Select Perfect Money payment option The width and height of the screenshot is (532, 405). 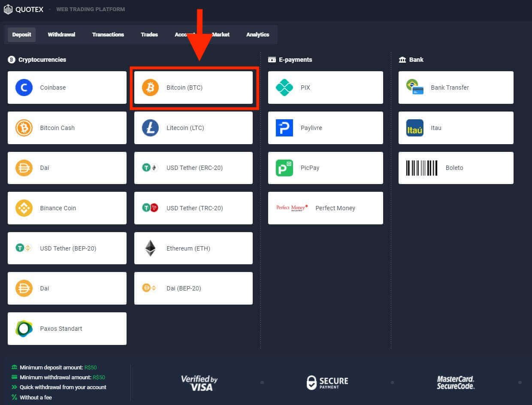[325, 208]
